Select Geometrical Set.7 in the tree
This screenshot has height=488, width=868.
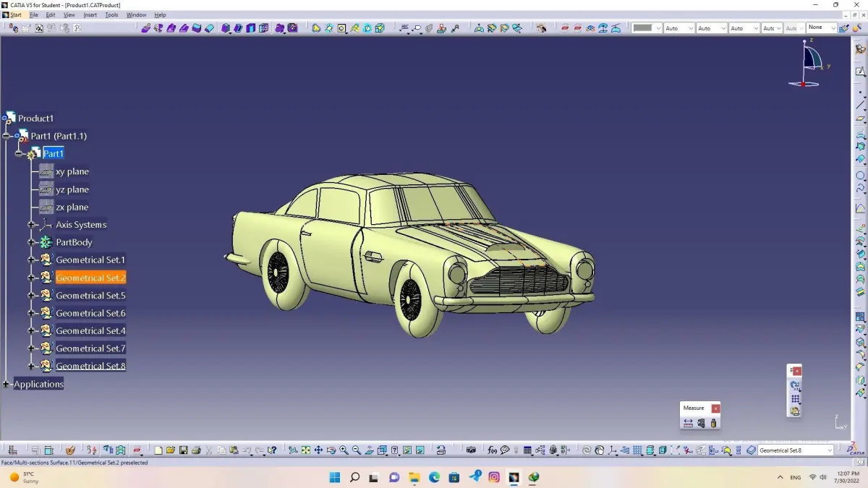coord(90,348)
